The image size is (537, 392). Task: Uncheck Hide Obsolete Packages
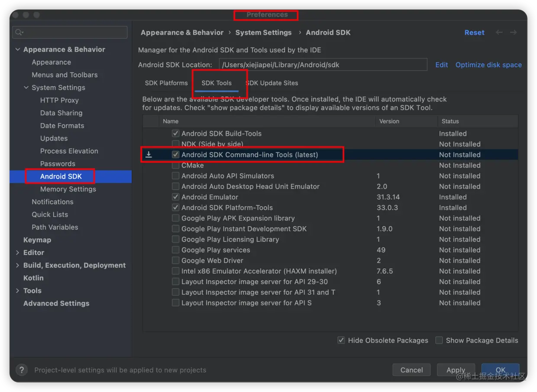341,340
